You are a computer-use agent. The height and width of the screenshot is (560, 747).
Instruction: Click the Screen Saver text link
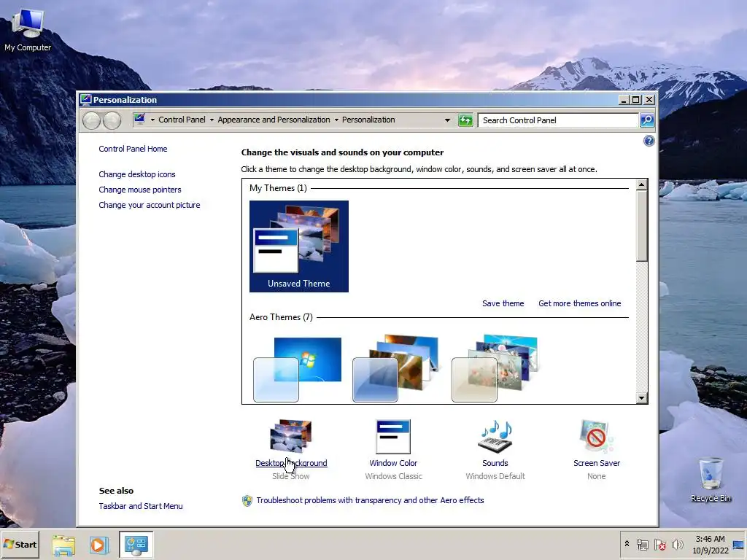597,463
